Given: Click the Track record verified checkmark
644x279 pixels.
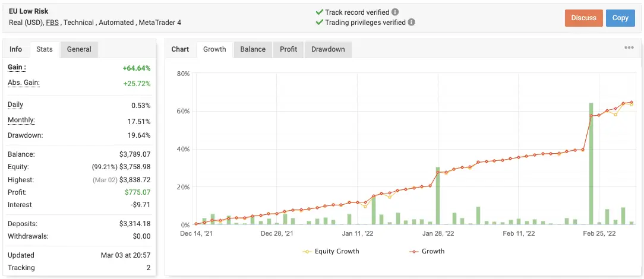Looking at the screenshot, I should pyautogui.click(x=320, y=12).
